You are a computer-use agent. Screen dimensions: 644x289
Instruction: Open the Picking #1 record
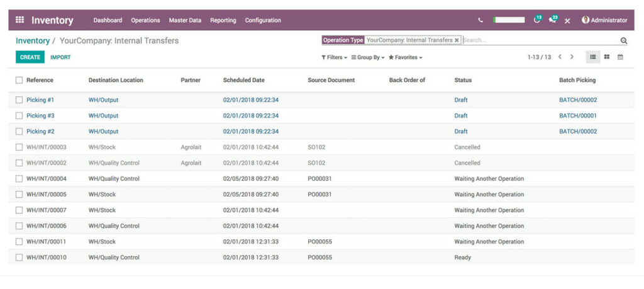(x=40, y=100)
